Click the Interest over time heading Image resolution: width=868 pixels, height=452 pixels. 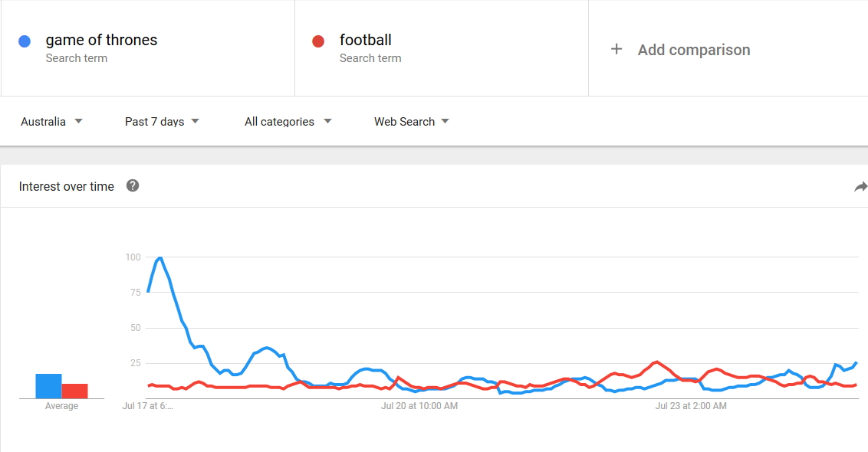[67, 186]
